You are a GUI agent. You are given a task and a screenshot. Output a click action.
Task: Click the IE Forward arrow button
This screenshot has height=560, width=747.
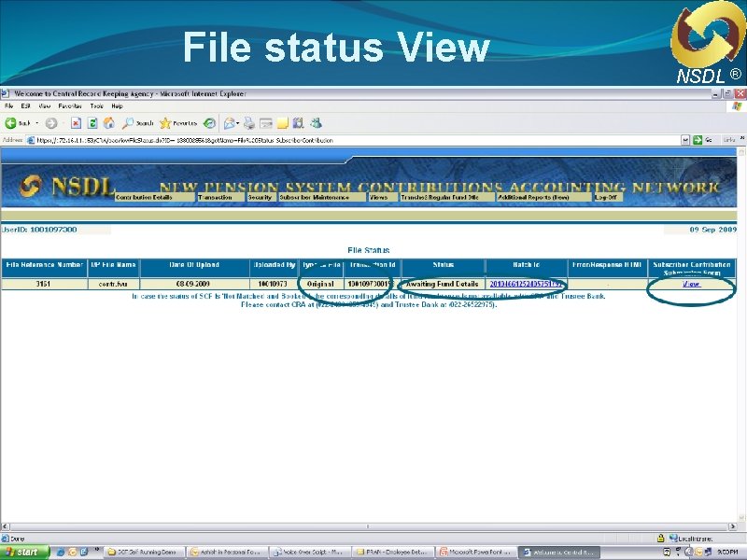(51, 123)
